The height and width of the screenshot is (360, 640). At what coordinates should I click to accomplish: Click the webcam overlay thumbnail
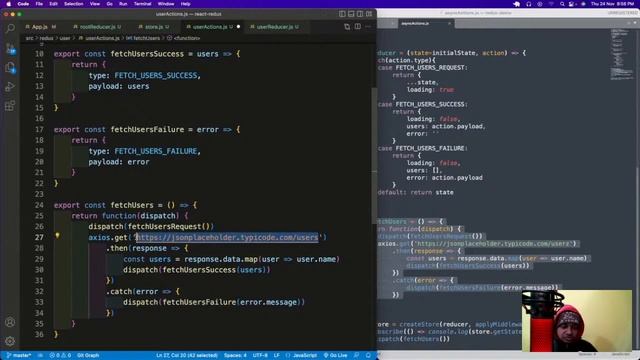pos(576,321)
